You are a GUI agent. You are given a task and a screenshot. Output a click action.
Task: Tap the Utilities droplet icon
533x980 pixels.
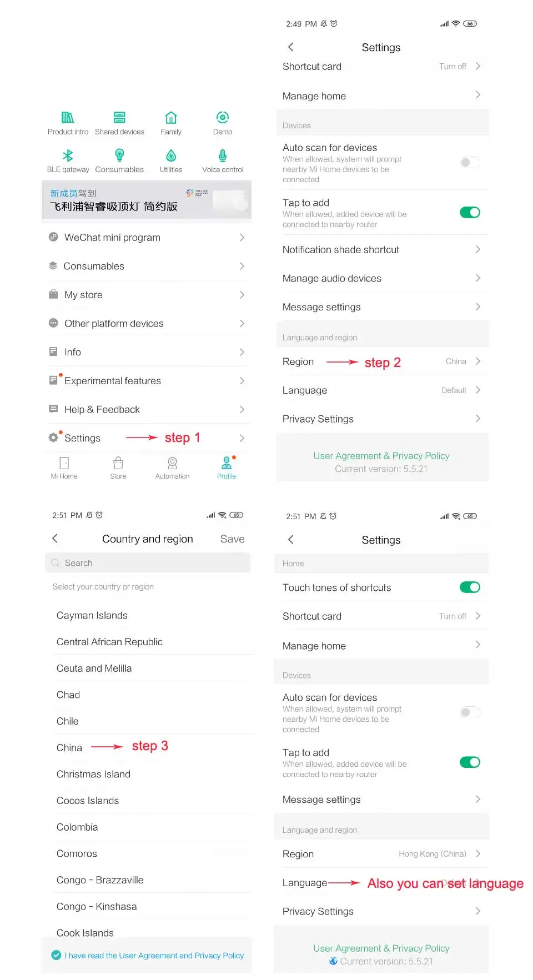tap(171, 155)
